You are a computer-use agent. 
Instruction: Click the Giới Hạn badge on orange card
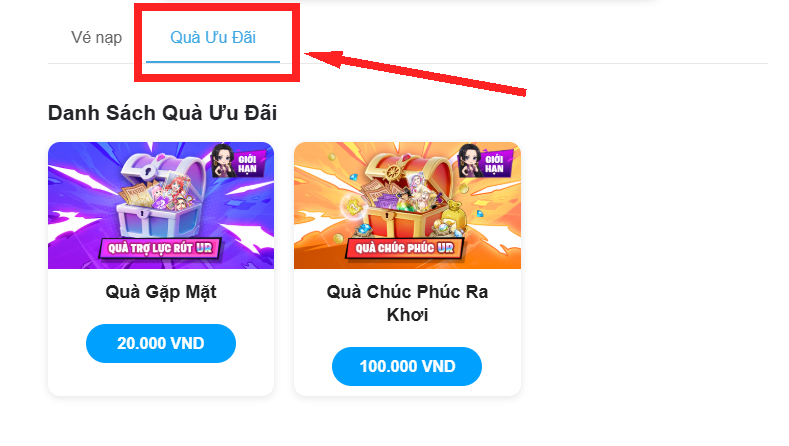coord(494,164)
